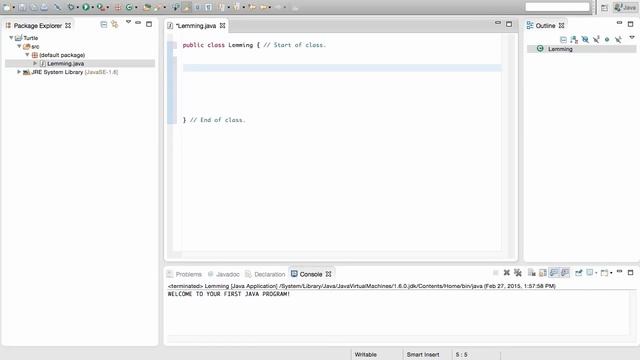
Task: Click Pin Console icon
Action: click(x=578, y=273)
